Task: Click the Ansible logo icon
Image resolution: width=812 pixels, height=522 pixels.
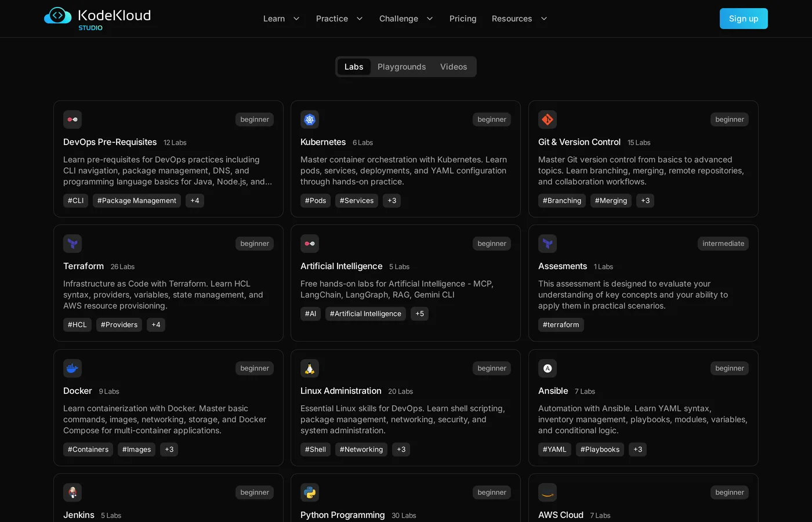Action: tap(548, 368)
